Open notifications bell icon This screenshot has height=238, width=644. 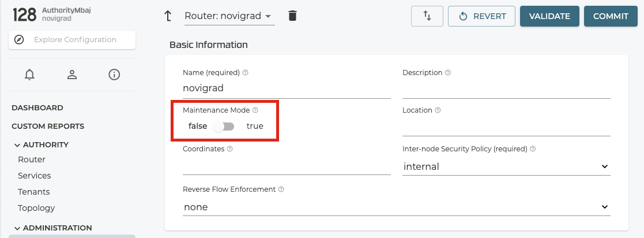click(x=29, y=75)
